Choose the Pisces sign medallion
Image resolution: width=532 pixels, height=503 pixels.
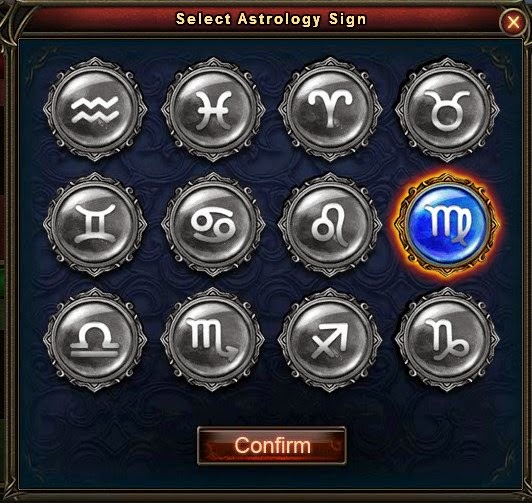pyautogui.click(x=213, y=109)
